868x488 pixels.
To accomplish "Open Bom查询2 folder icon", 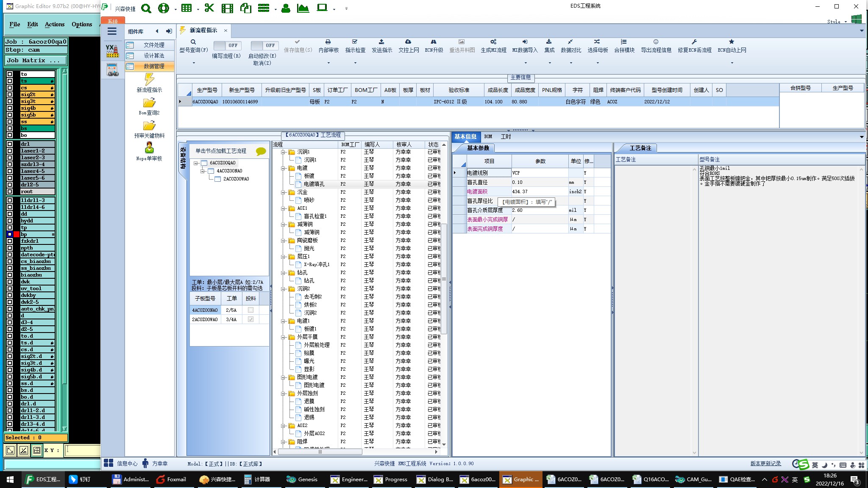I will point(149,103).
